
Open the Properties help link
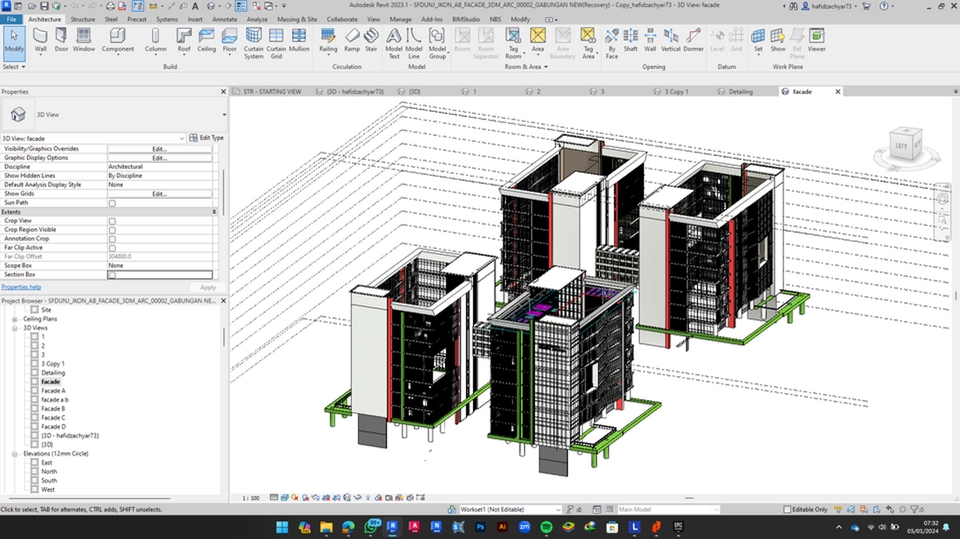21,286
